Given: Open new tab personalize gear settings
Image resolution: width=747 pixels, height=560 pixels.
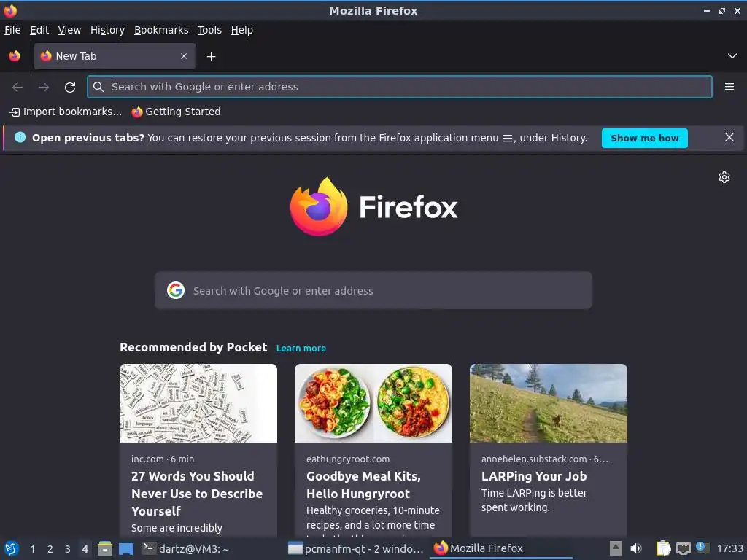Looking at the screenshot, I should click(724, 177).
